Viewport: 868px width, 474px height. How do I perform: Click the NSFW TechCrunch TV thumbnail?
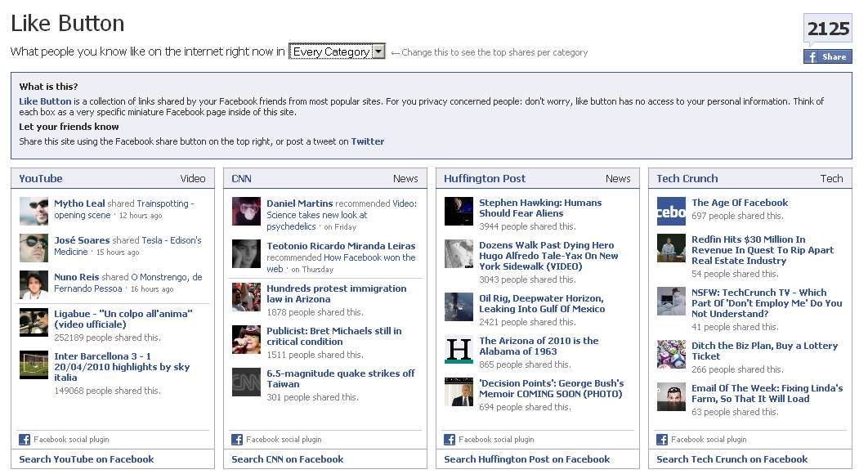(671, 302)
